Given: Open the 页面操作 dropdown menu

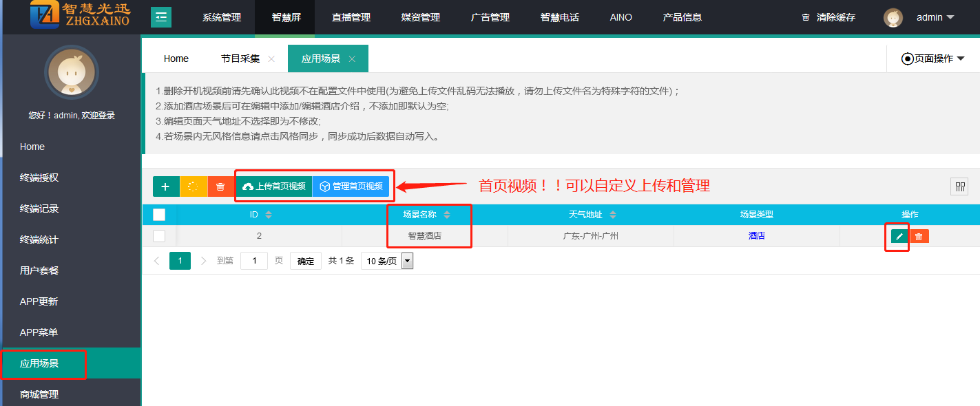Looking at the screenshot, I should pyautogui.click(x=933, y=58).
